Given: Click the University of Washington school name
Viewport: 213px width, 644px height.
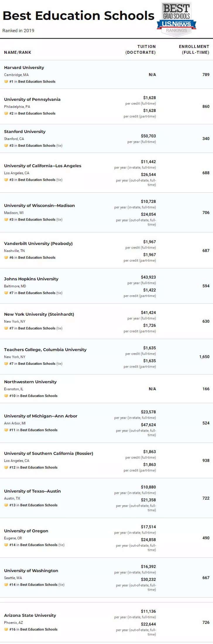Looking at the screenshot, I should point(31,571).
